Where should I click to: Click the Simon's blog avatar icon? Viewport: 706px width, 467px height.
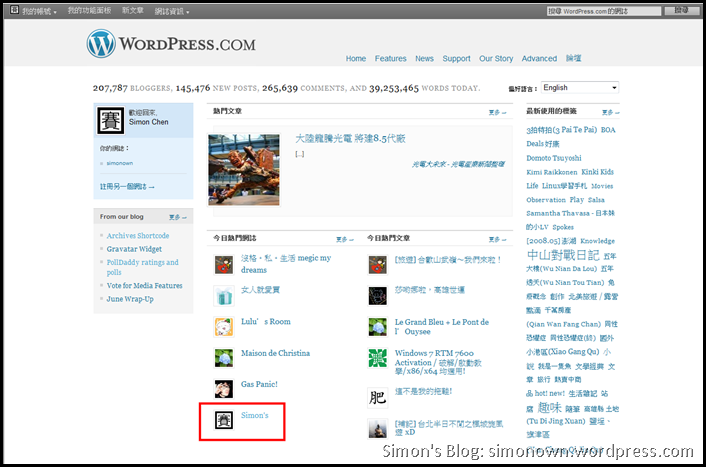coord(224,420)
